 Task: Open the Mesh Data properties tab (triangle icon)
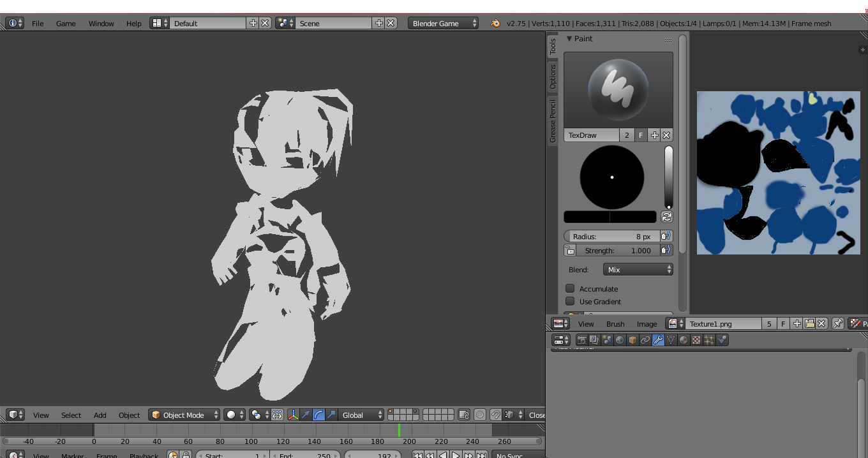[x=671, y=340]
